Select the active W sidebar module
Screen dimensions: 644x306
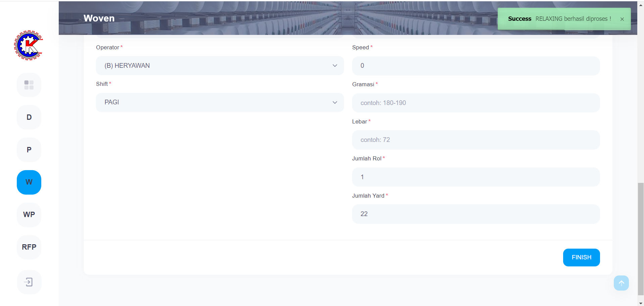(29, 182)
